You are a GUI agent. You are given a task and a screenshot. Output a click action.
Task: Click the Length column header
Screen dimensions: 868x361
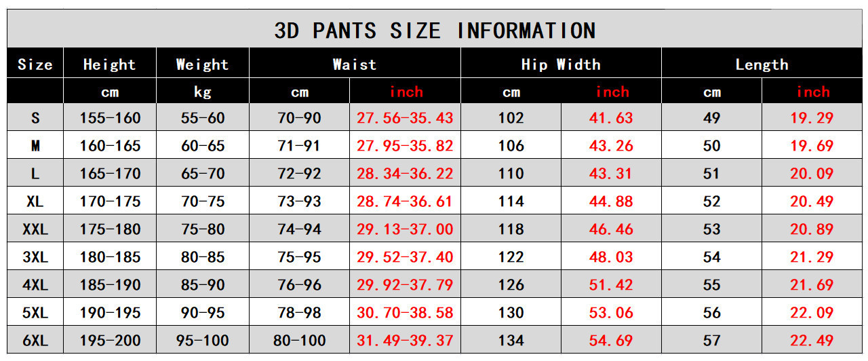(x=762, y=64)
